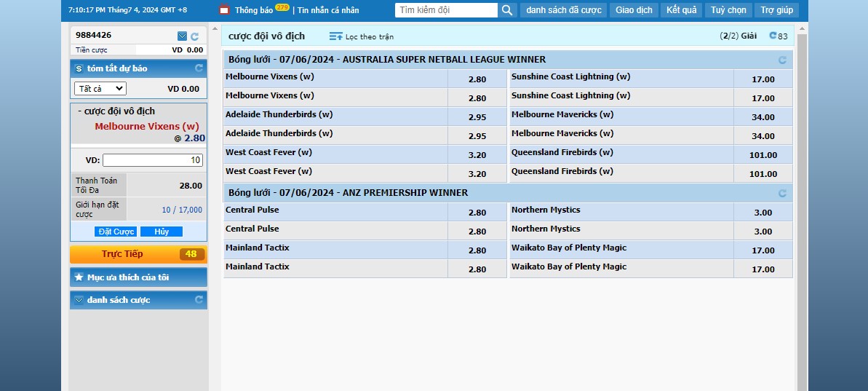Click the 279 notification count badge
The width and height of the screenshot is (868, 391).
pyautogui.click(x=282, y=7)
